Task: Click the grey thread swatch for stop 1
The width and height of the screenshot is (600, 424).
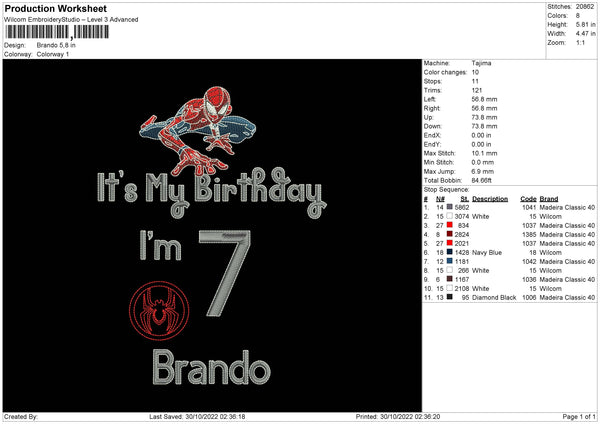Action: coord(450,207)
